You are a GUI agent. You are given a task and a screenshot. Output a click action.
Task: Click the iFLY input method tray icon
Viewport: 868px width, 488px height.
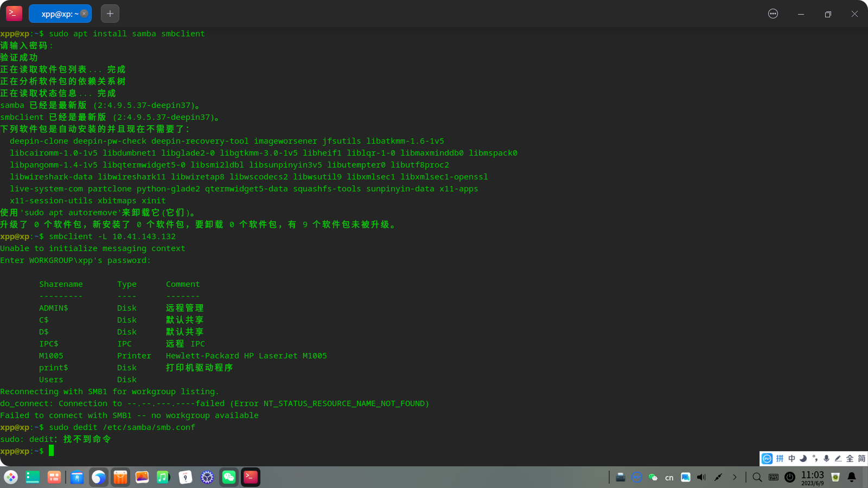coord(637,477)
